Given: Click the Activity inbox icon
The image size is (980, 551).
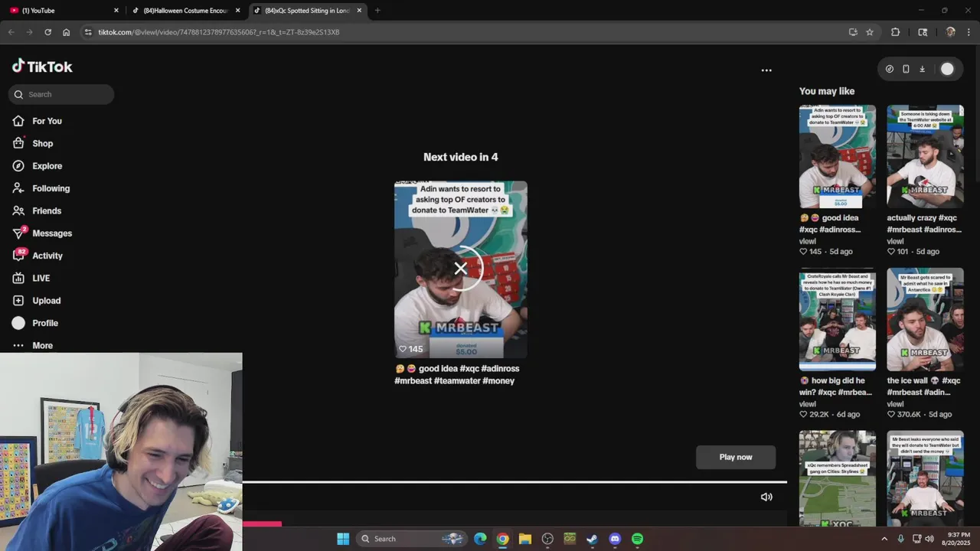Looking at the screenshot, I should (x=18, y=256).
